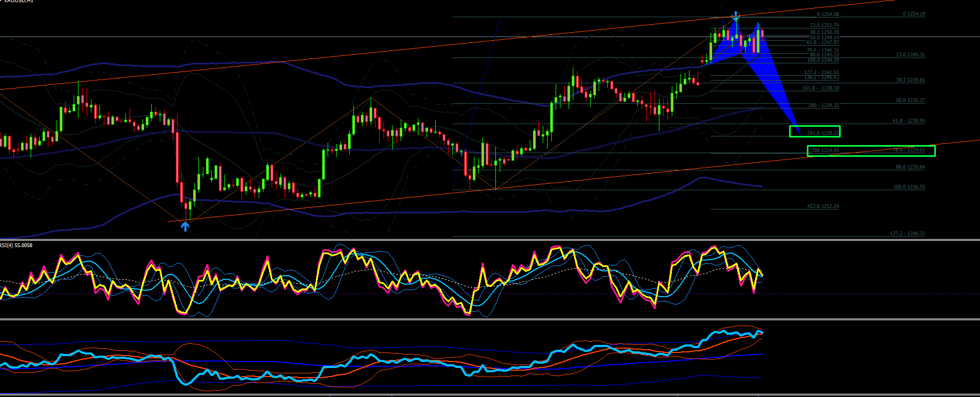This screenshot has height=397, width=980.
Task: Click the Fibonacci label 23.6 1251.74
Action: coord(825,25)
